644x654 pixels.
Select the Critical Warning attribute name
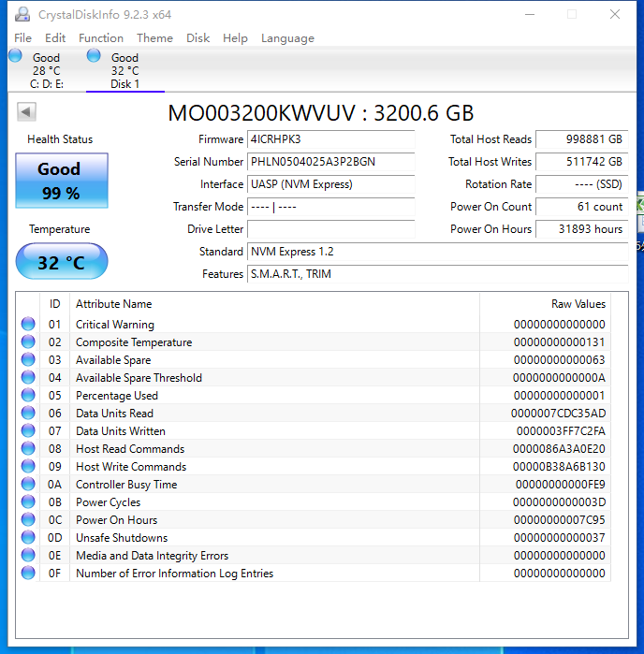coord(115,325)
